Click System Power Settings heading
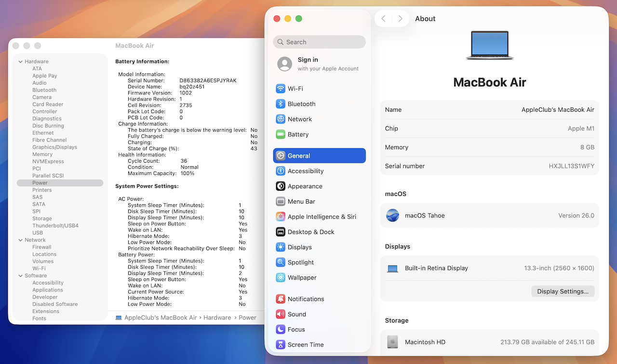 [x=147, y=186]
